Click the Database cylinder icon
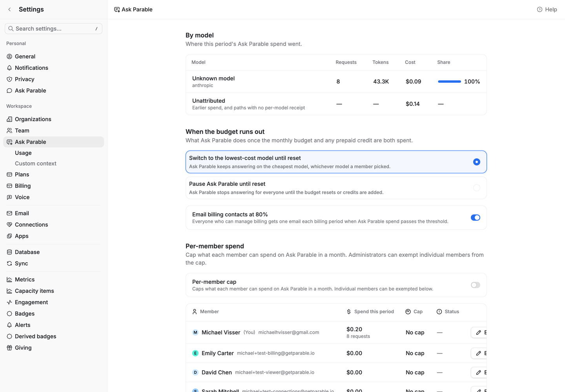The width and height of the screenshot is (565, 392). [9, 252]
